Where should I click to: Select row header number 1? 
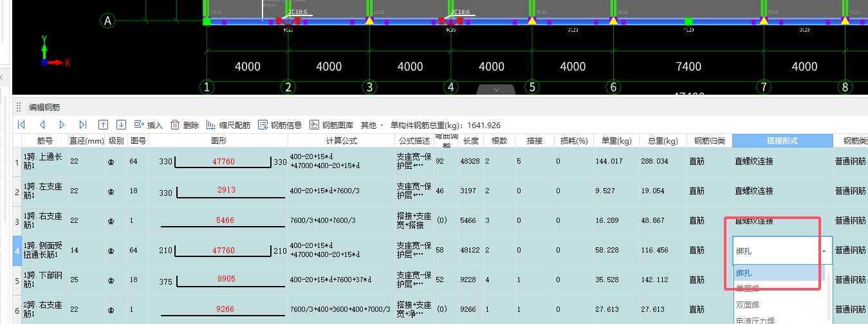(17, 162)
